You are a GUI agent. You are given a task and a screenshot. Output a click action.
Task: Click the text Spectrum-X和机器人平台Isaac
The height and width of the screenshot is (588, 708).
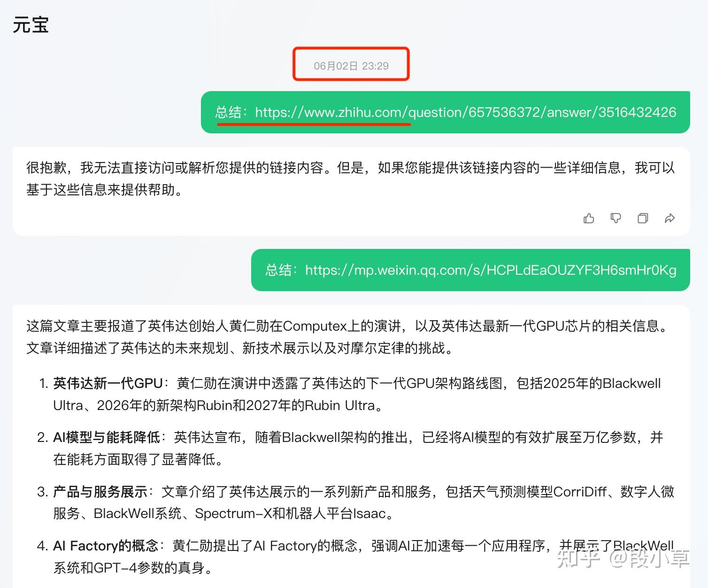coord(291,513)
